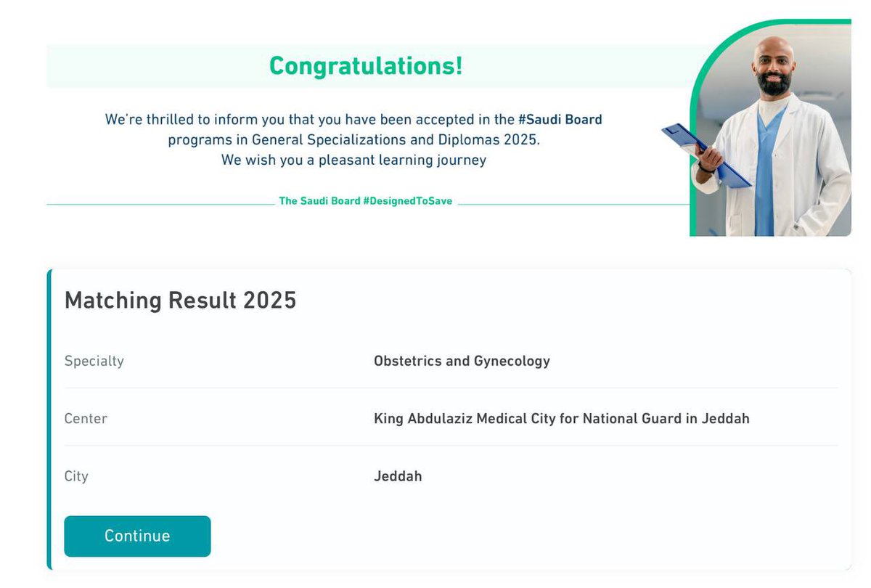Click the Specialty label
871x588 pixels.
click(94, 361)
